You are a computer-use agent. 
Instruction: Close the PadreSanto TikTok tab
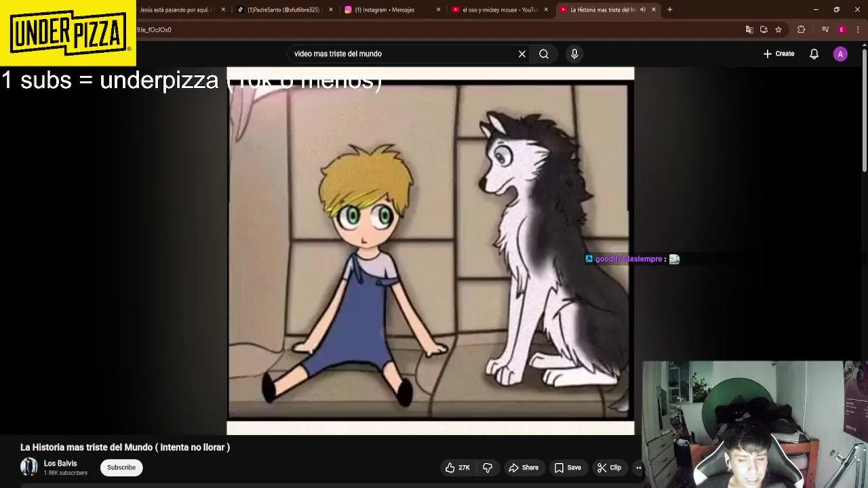pos(331,9)
